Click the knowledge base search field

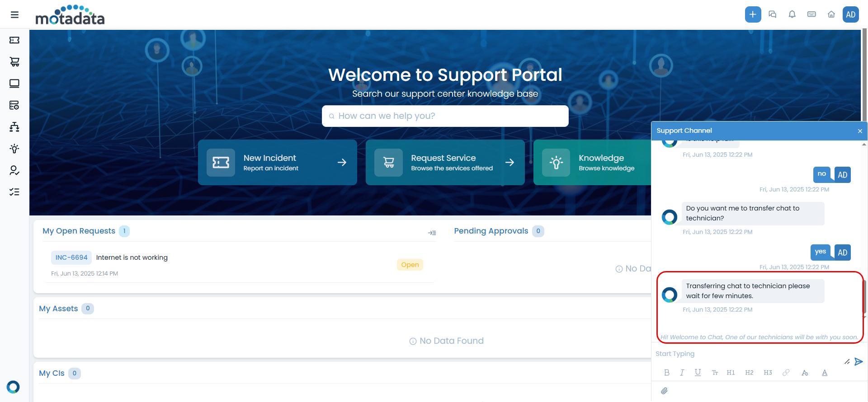pyautogui.click(x=445, y=116)
